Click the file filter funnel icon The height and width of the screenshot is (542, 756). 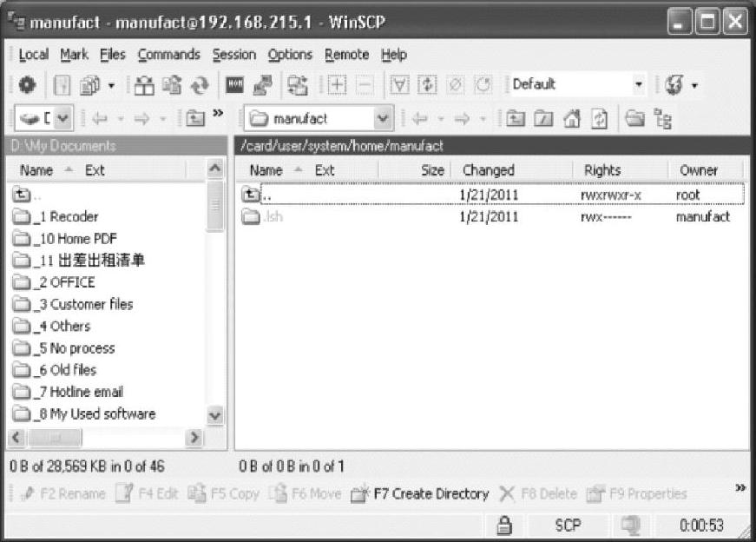(399, 85)
